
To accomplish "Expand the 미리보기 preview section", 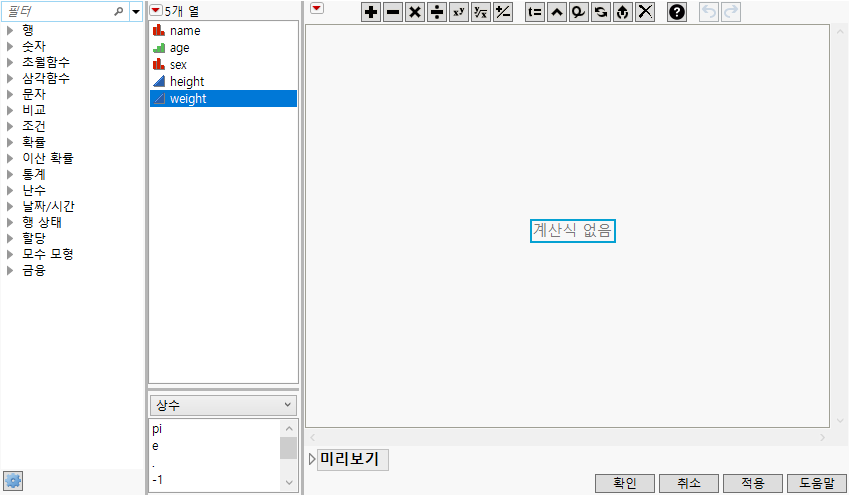I will click(x=312, y=459).
